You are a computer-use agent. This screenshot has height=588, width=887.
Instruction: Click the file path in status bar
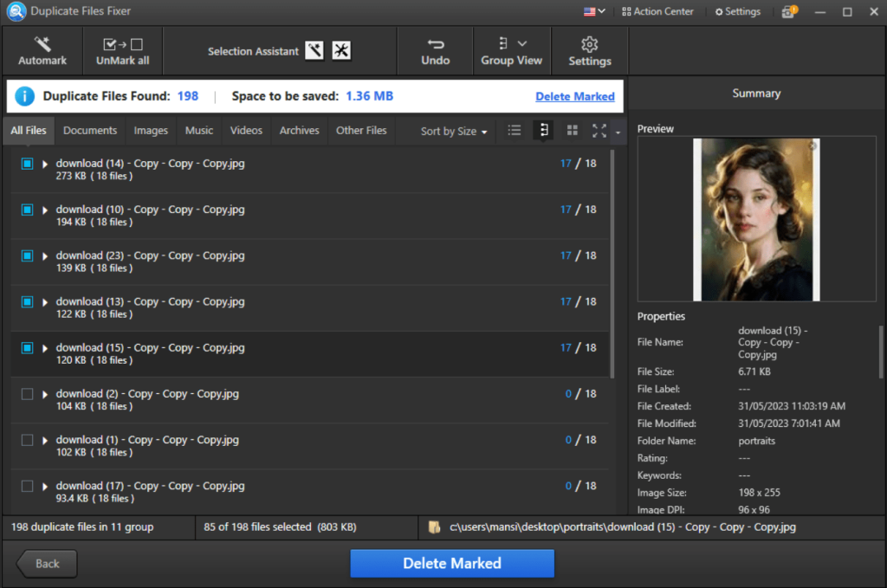(x=622, y=527)
